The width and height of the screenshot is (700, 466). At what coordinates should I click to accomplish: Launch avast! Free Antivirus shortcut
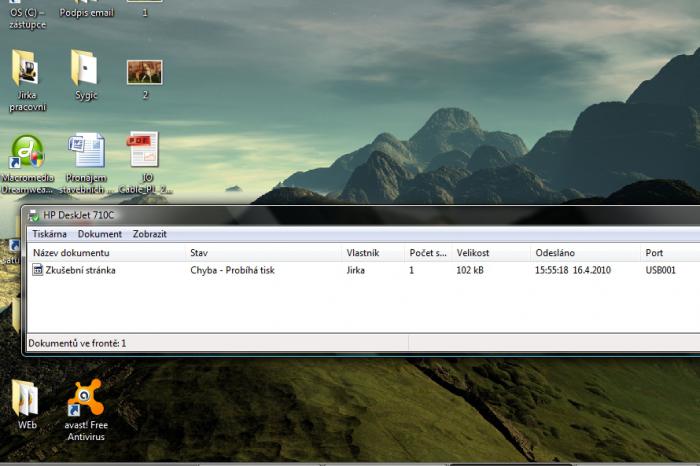point(86,398)
